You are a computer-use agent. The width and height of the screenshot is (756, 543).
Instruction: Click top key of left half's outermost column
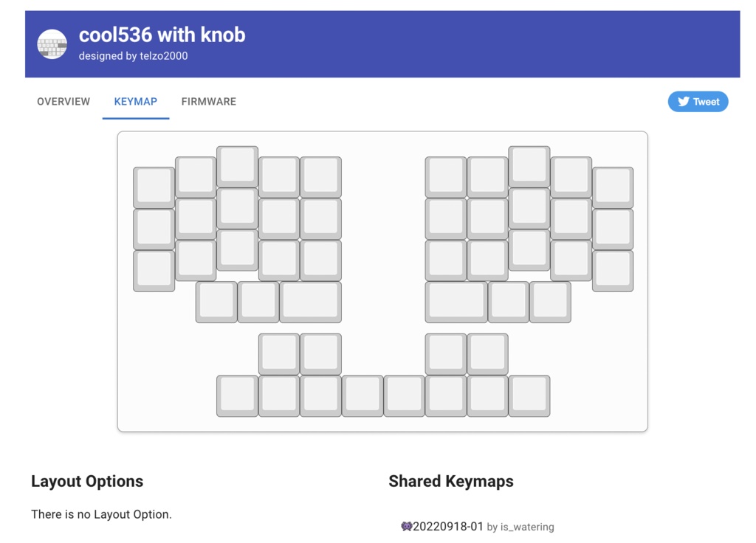click(x=154, y=186)
